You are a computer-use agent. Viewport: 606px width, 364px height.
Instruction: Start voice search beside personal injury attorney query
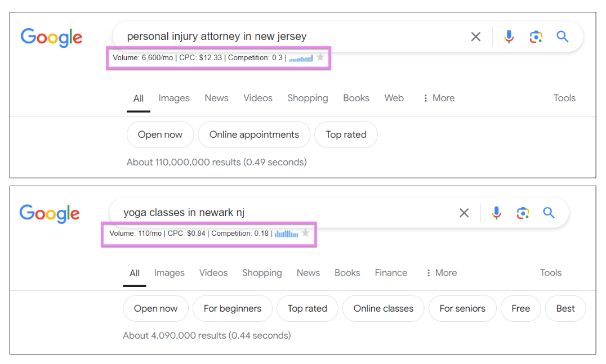[509, 37]
